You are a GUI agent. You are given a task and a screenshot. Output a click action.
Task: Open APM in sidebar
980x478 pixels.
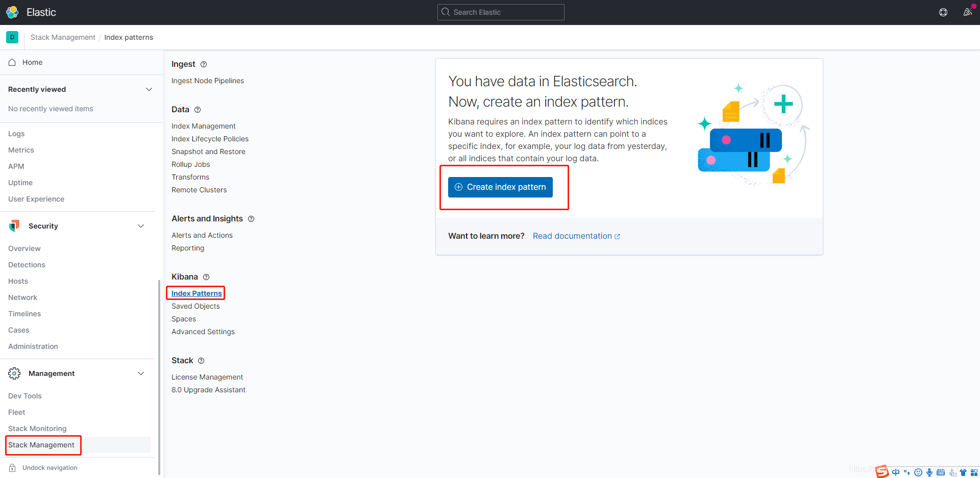16,166
